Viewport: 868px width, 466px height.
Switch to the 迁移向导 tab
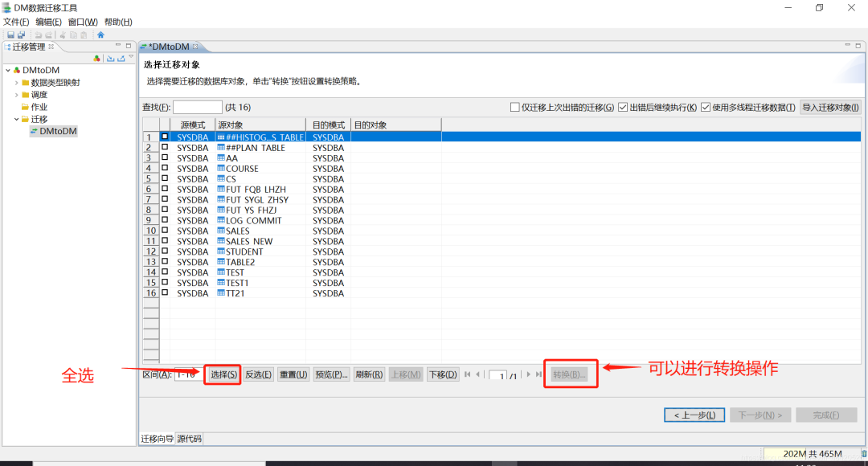pyautogui.click(x=157, y=439)
